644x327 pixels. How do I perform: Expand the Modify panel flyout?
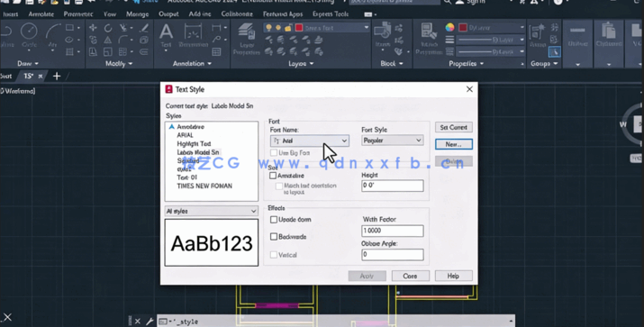pos(119,64)
